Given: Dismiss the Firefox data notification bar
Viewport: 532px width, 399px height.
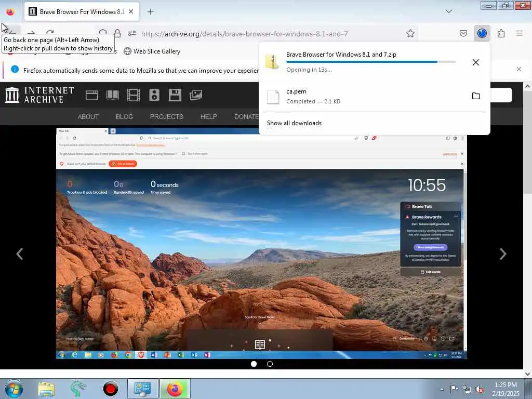Looking at the screenshot, I should coord(519,69).
